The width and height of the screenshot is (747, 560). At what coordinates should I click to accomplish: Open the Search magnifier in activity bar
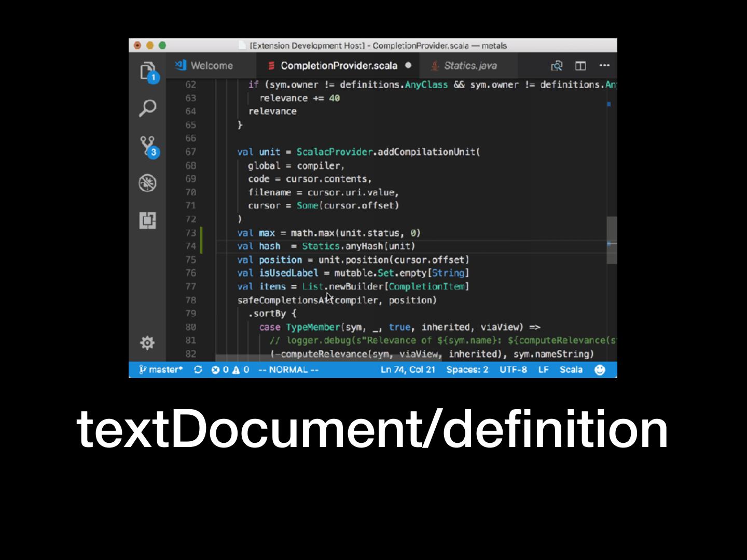point(147,108)
